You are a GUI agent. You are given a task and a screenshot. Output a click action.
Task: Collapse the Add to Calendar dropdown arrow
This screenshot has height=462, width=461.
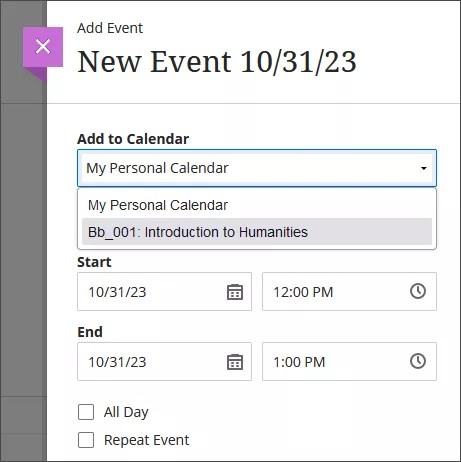[424, 168]
